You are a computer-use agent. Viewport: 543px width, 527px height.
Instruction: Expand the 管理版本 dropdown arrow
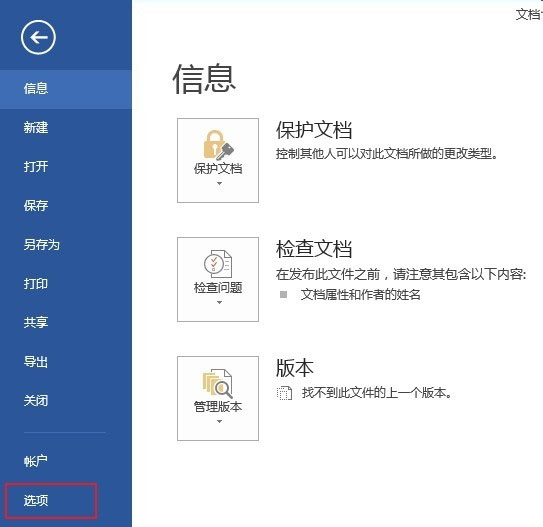(219, 421)
